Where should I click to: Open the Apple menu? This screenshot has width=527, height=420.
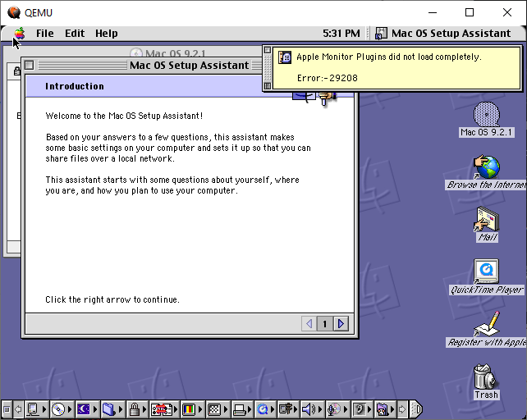[x=19, y=34]
